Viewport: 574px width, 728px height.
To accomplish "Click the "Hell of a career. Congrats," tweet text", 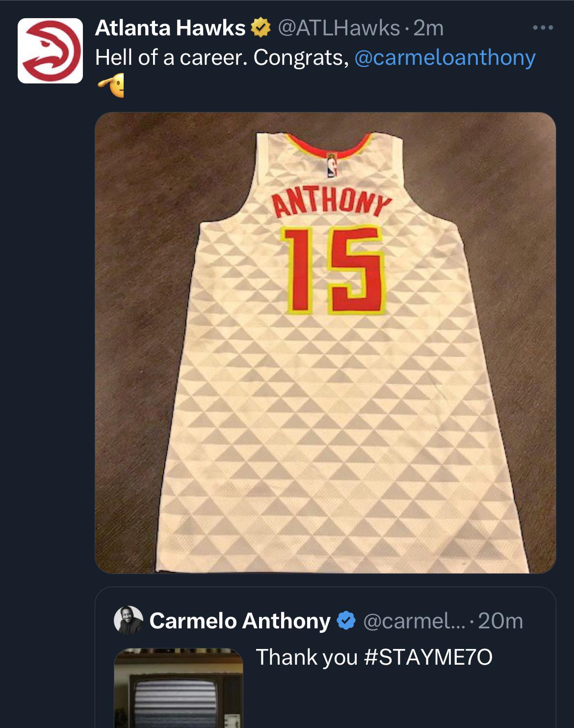I will coord(222,57).
